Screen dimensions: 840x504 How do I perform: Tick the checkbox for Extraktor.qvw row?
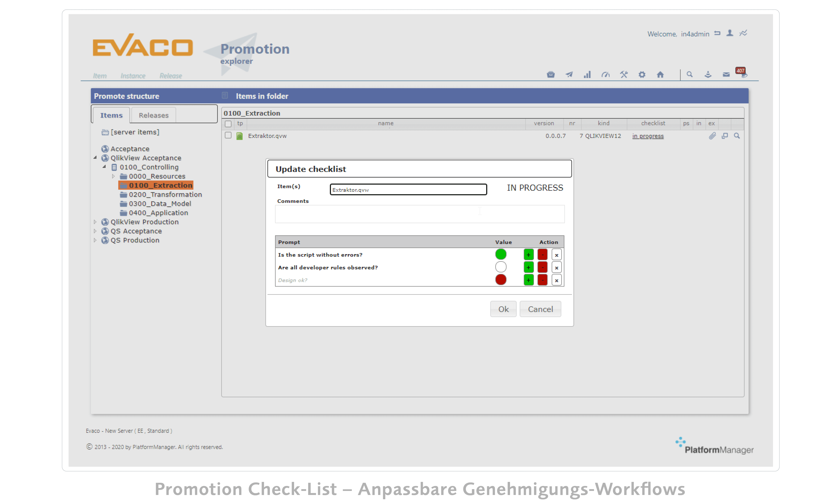(228, 135)
